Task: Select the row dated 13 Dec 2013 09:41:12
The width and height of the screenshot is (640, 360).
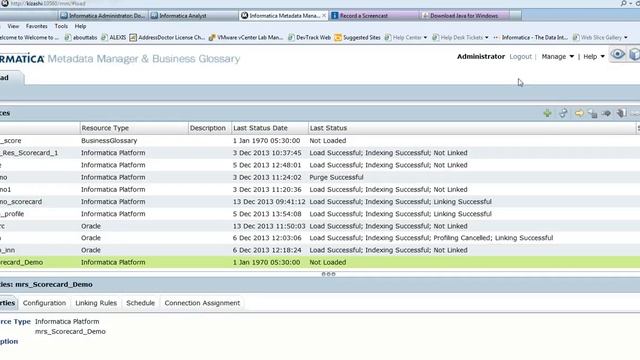Action: [x=320, y=202]
